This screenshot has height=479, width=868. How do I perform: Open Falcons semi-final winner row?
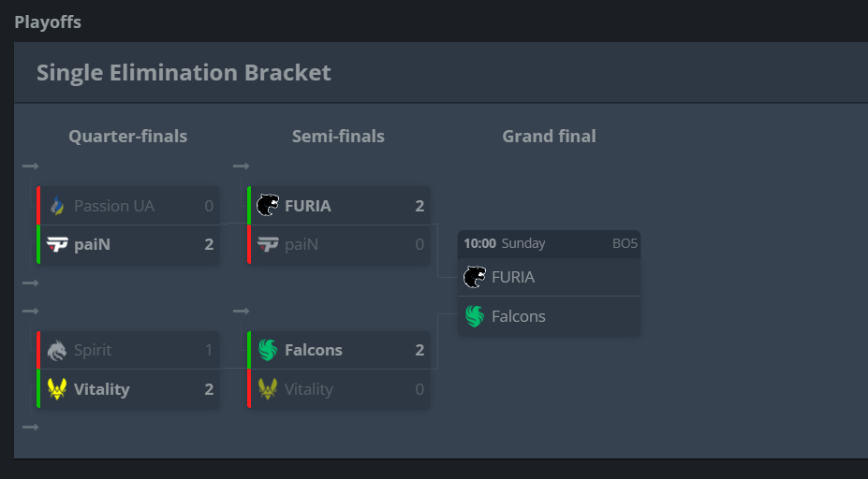tap(339, 350)
